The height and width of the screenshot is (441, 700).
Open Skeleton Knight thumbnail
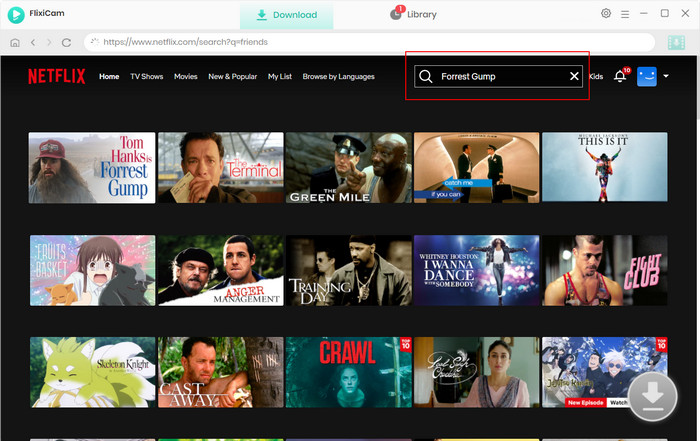pyautogui.click(x=92, y=372)
